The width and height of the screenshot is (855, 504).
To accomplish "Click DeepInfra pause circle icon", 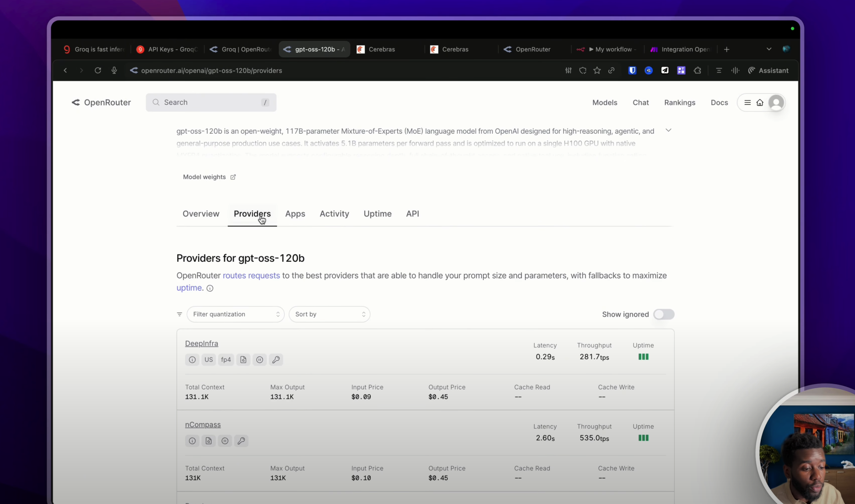I will [260, 360].
